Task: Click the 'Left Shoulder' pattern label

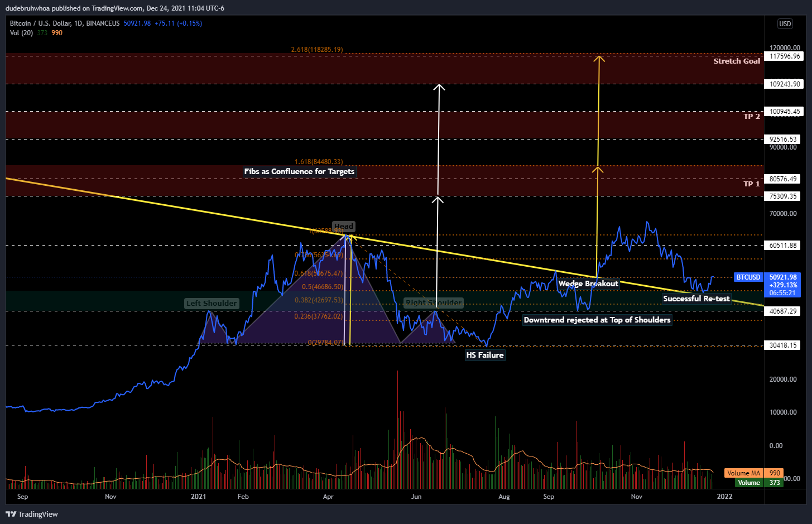Action: [212, 304]
